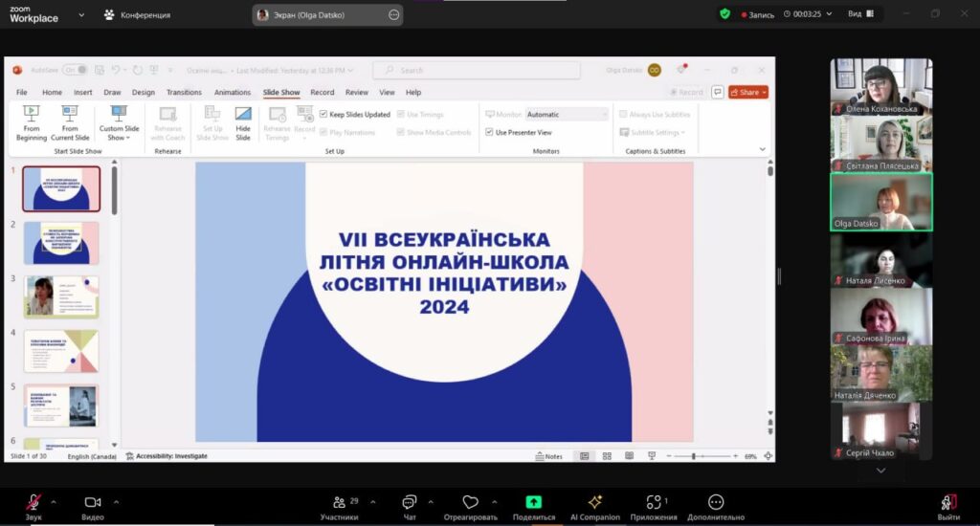Toggle Show Media Controls checkbox

point(401,132)
